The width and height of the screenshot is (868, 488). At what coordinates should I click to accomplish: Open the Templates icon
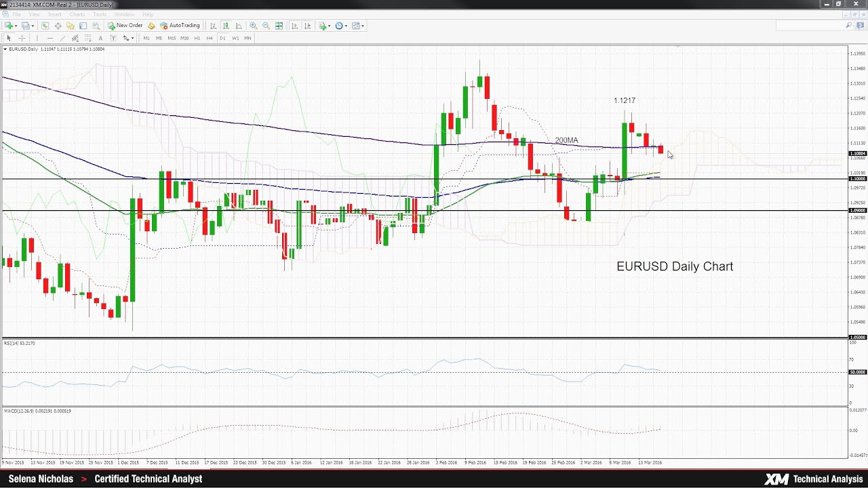click(x=355, y=26)
